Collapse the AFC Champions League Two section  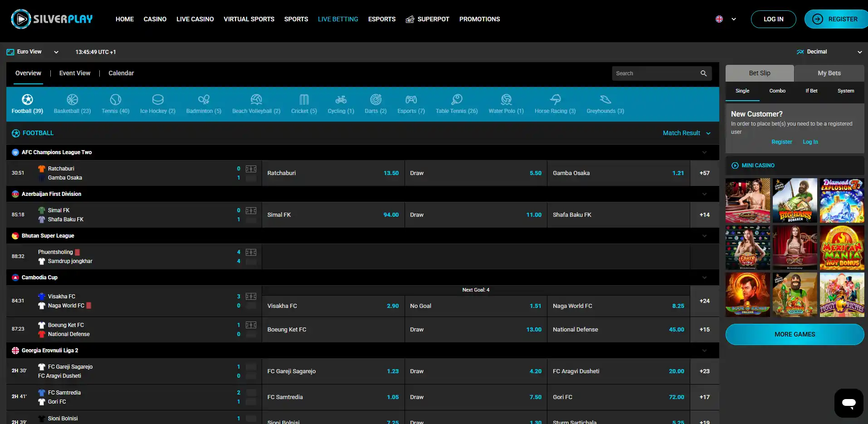704,152
